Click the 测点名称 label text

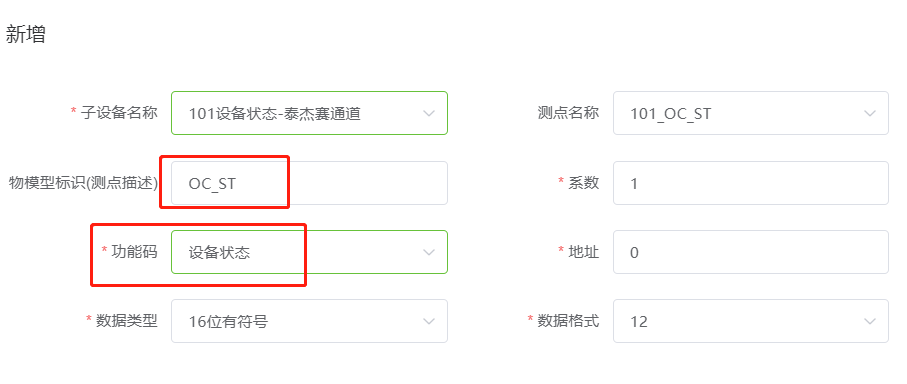(568, 112)
